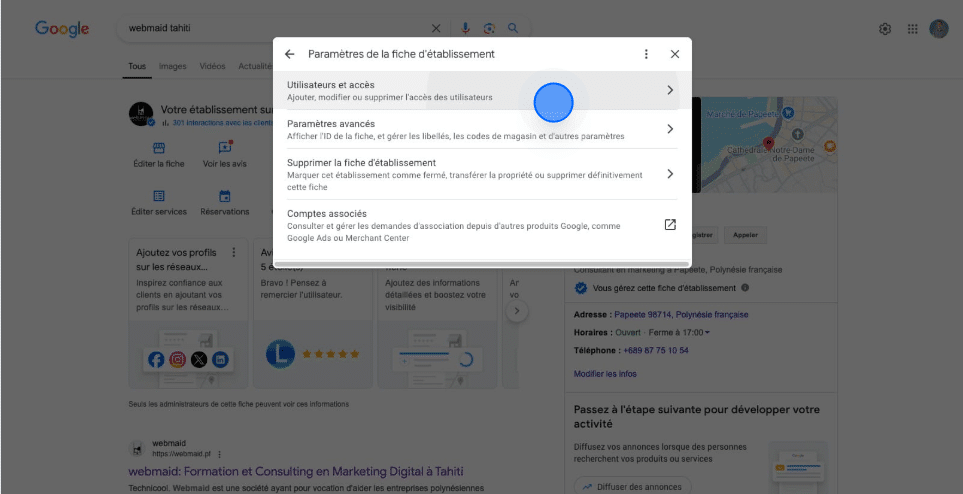This screenshot has width=963, height=494.
Task: Close the Paramètres de la fiche dialog
Action: tap(675, 54)
